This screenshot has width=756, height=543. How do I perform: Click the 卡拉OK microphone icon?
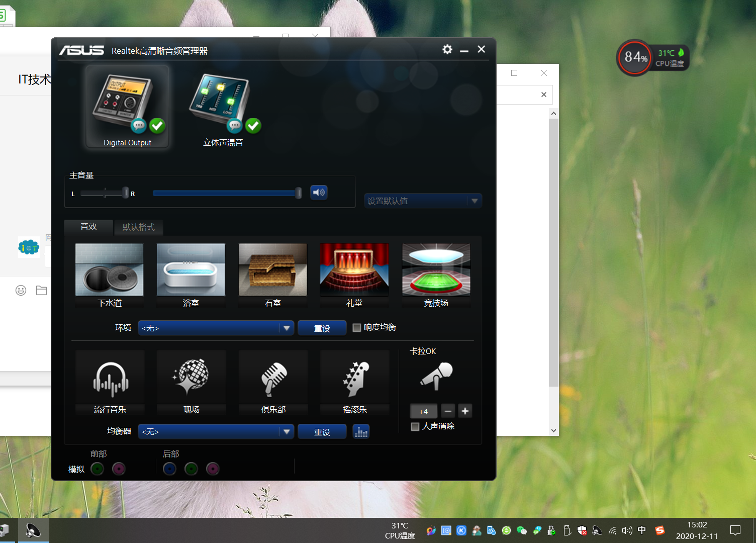pyautogui.click(x=436, y=377)
